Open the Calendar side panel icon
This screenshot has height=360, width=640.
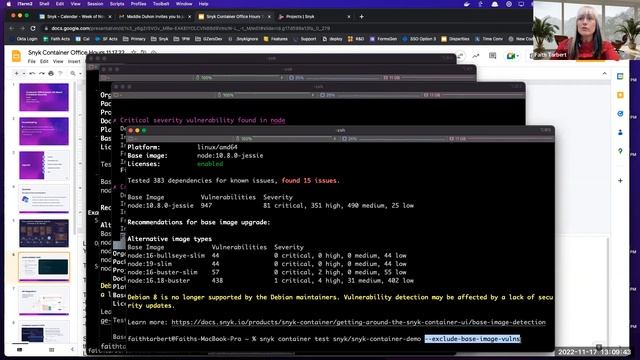[620, 77]
